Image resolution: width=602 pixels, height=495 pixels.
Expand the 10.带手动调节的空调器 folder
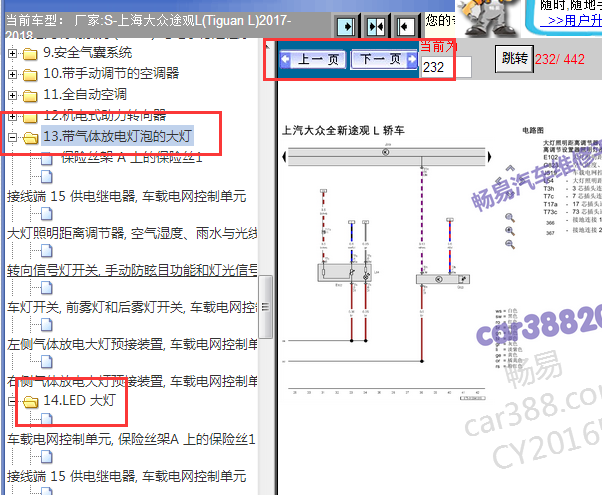click(12, 74)
